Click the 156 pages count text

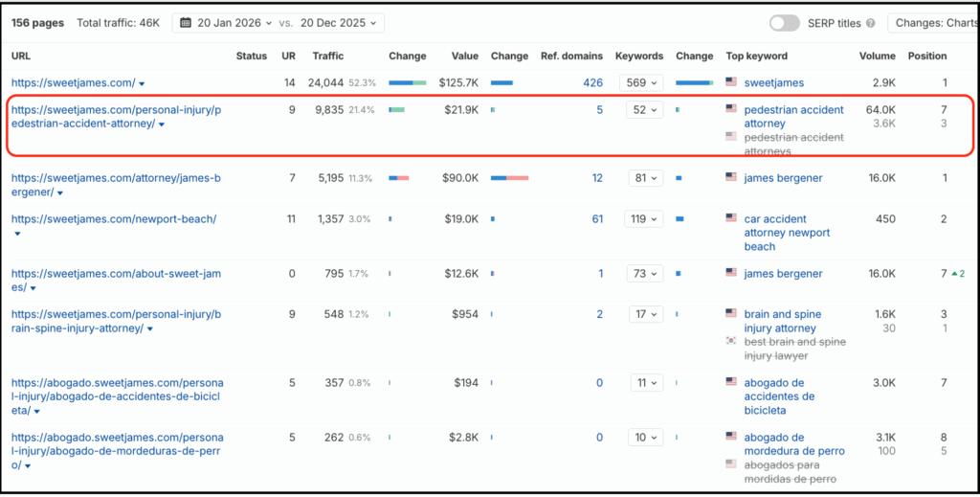pyautogui.click(x=37, y=23)
